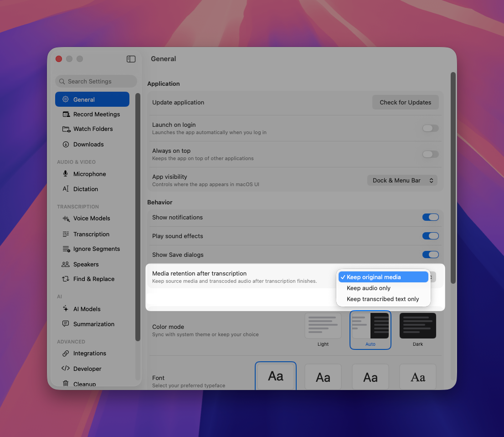The width and height of the screenshot is (504, 437).
Task: Open Record Meetings icon in sidebar
Action: point(66,114)
